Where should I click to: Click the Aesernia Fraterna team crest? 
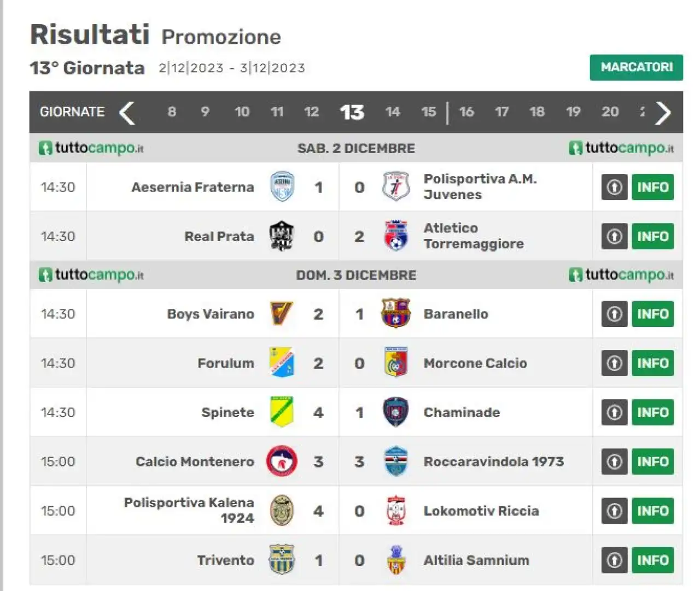(x=282, y=187)
